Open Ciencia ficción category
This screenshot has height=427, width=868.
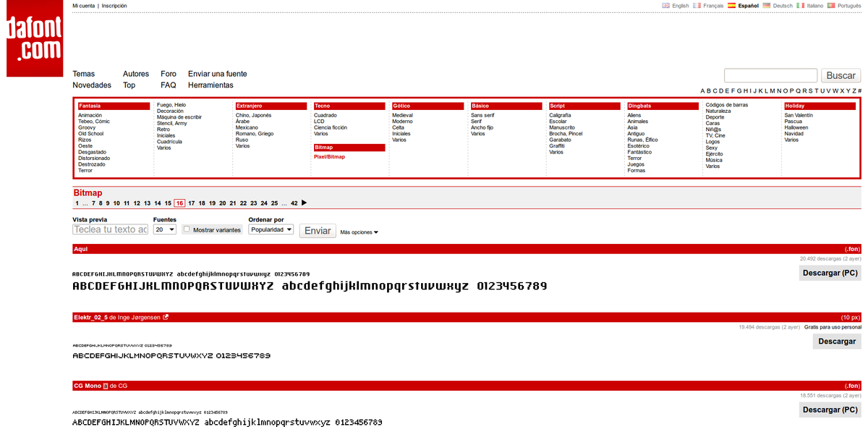331,127
